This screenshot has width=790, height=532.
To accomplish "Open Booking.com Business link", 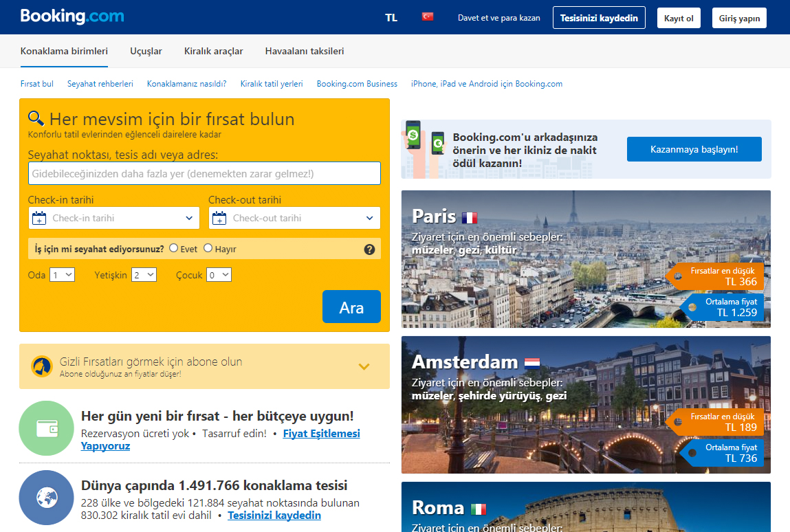I will tap(357, 84).
